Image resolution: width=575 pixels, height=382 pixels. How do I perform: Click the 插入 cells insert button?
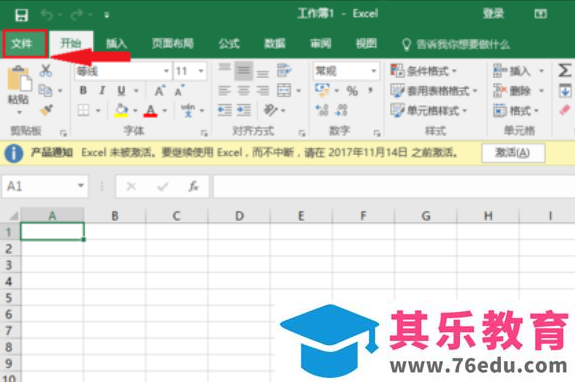coord(512,71)
